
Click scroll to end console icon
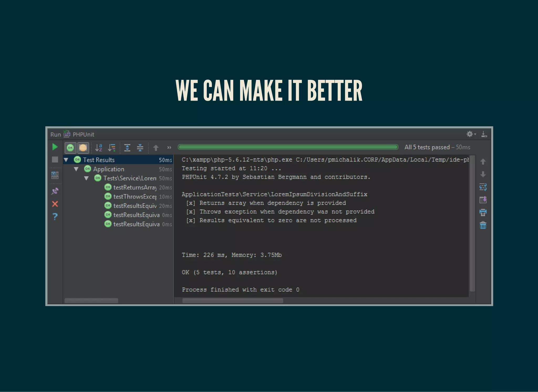(x=483, y=200)
